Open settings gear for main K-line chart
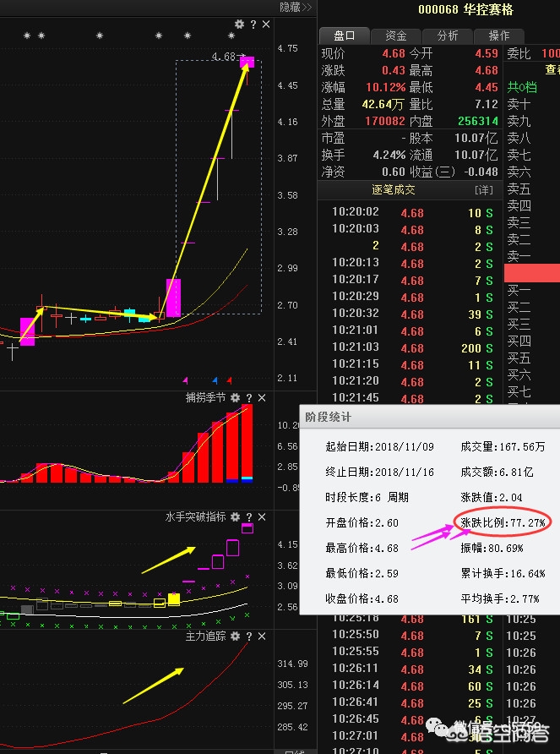Screen dimensions: 560x754 [240, 25]
